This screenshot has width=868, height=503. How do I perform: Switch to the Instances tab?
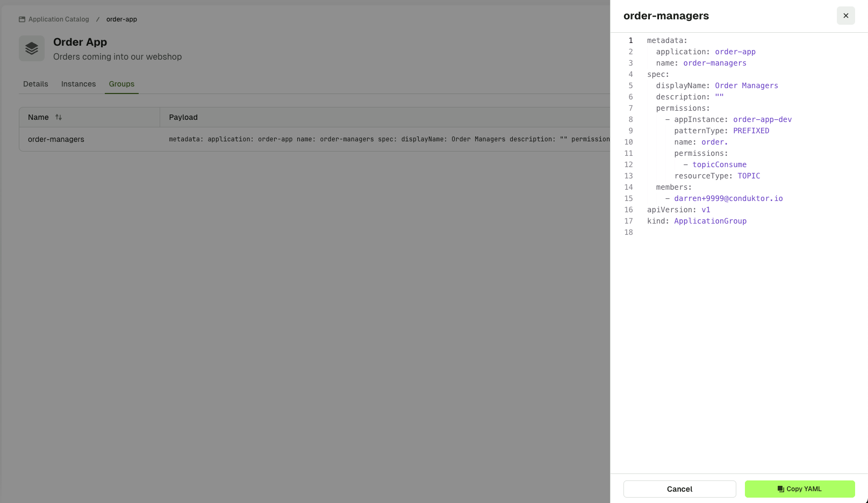click(78, 84)
